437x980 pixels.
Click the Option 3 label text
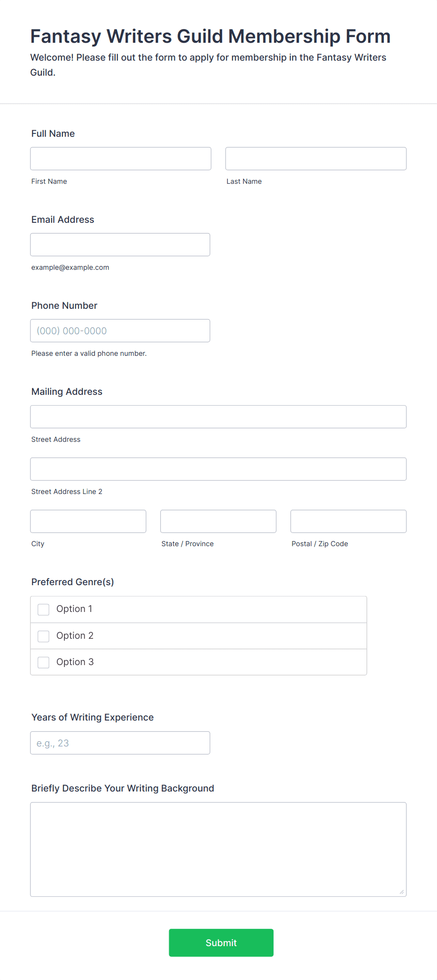[x=75, y=662]
